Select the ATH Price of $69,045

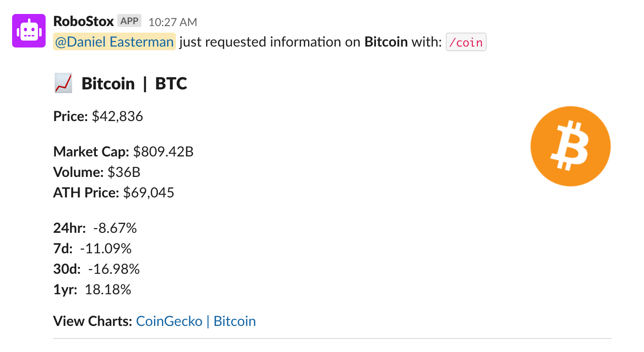149,192
